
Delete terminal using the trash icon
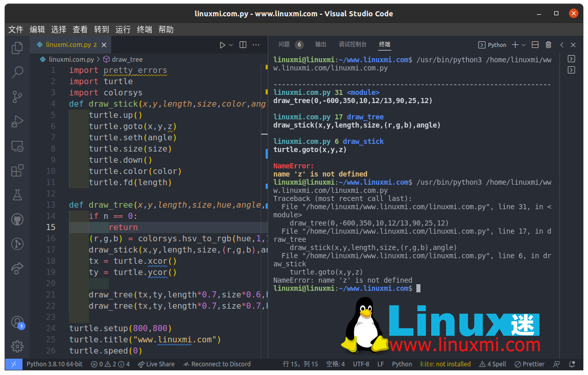548,45
